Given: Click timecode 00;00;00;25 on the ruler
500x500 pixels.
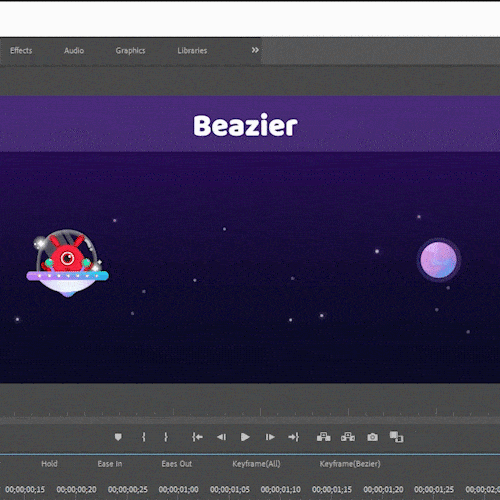Looking at the screenshot, I should click(128, 489).
